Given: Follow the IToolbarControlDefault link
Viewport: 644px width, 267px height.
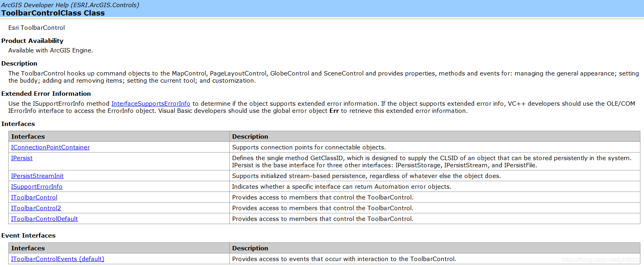Looking at the screenshot, I should [44, 219].
